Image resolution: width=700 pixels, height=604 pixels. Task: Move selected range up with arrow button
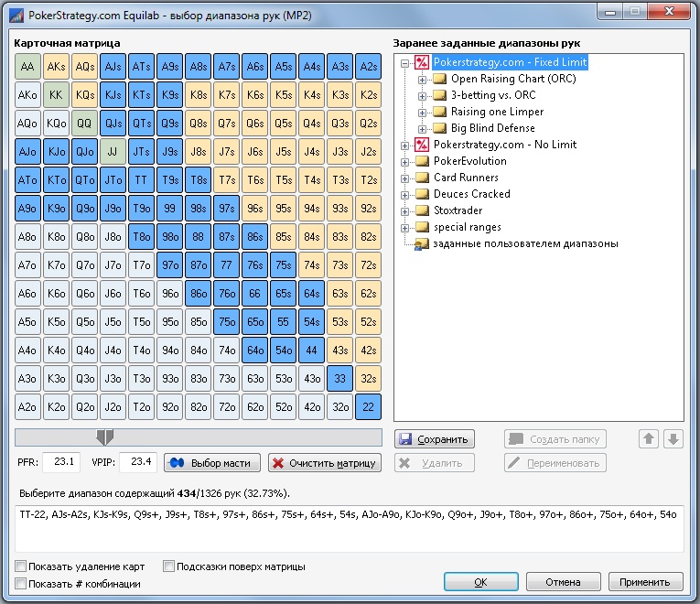649,439
